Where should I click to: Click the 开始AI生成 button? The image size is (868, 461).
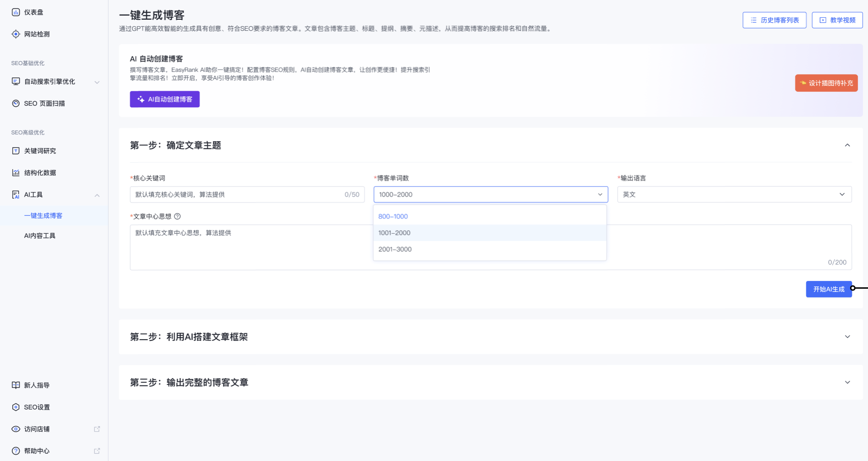829,289
